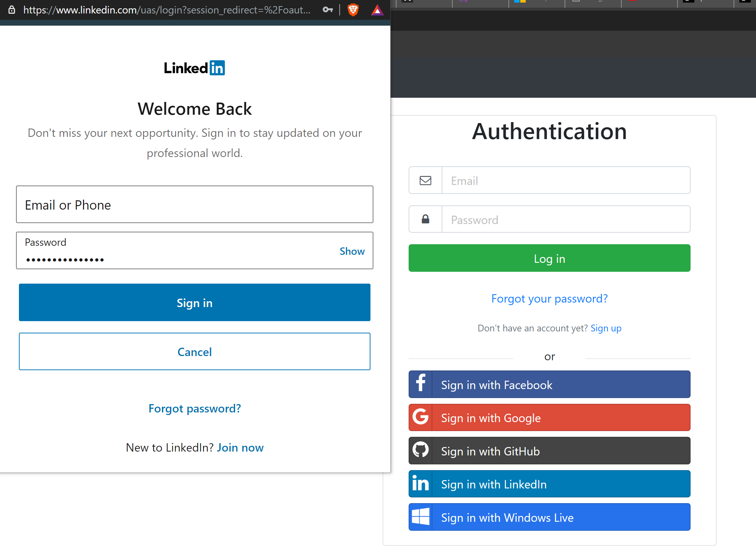Click the Brave Shields lion icon

[353, 10]
